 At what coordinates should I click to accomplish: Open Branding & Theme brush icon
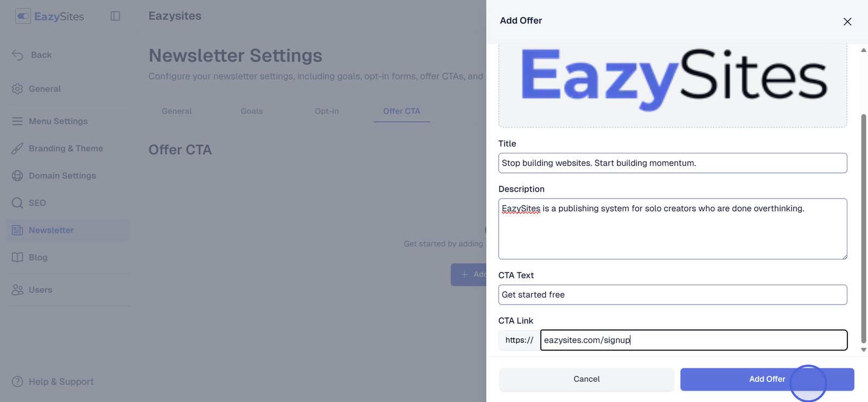(17, 149)
